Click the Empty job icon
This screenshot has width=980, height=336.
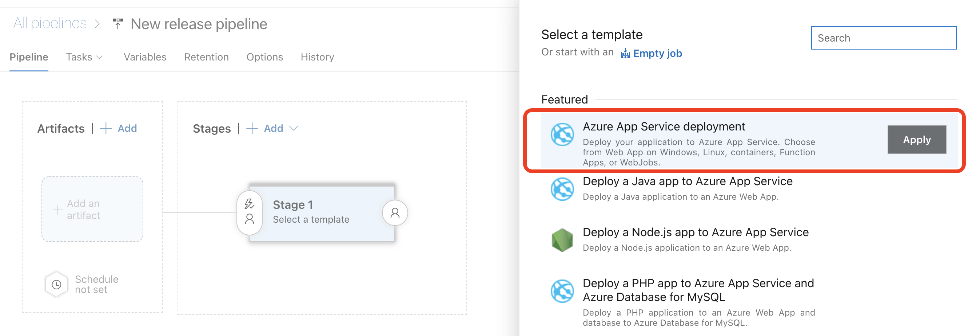625,54
